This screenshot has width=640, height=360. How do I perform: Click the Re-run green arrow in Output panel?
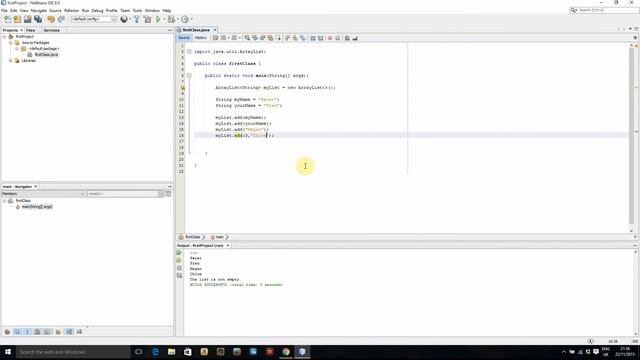point(179,253)
